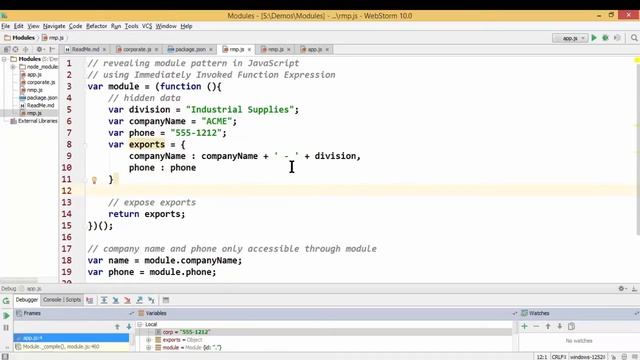The width and height of the screenshot is (640, 360).
Task: Click Show Execution Point icon
Action: click(90, 300)
